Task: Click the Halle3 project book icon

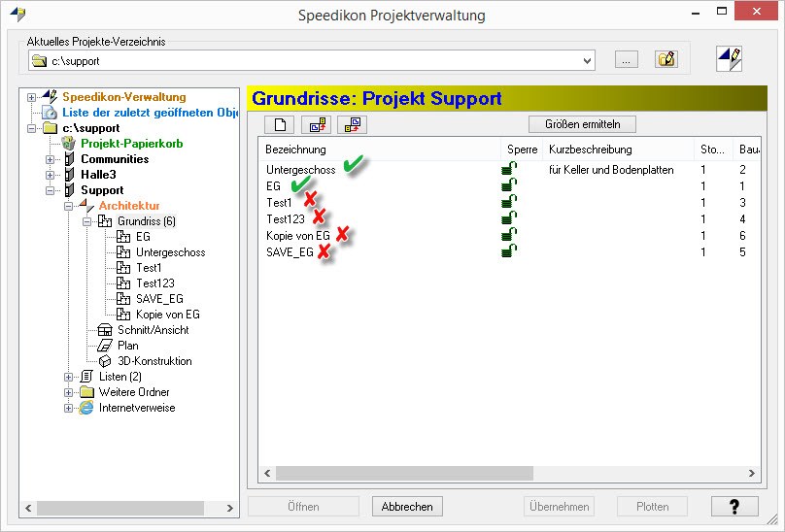Action: [69, 175]
